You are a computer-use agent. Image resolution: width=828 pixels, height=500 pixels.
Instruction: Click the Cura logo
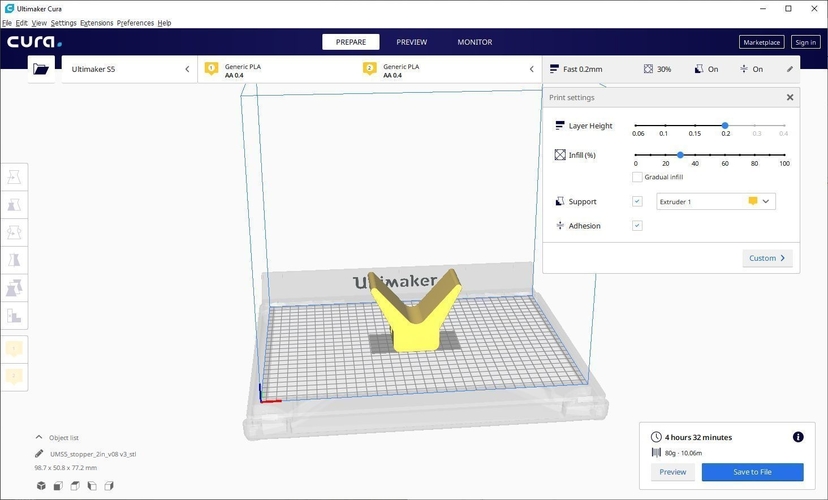pyautogui.click(x=34, y=42)
